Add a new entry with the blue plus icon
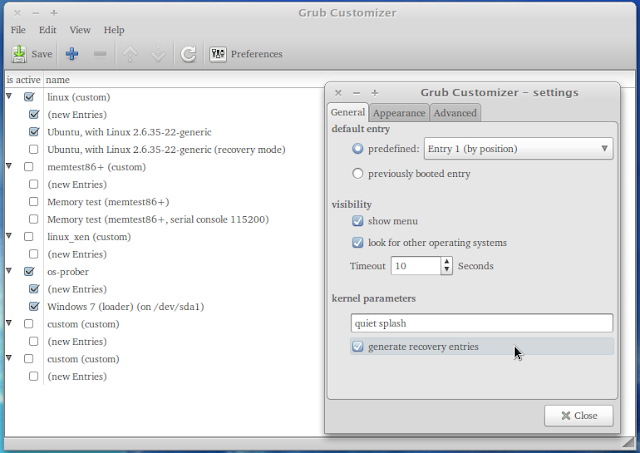Image resolution: width=640 pixels, height=453 pixels. [x=72, y=54]
